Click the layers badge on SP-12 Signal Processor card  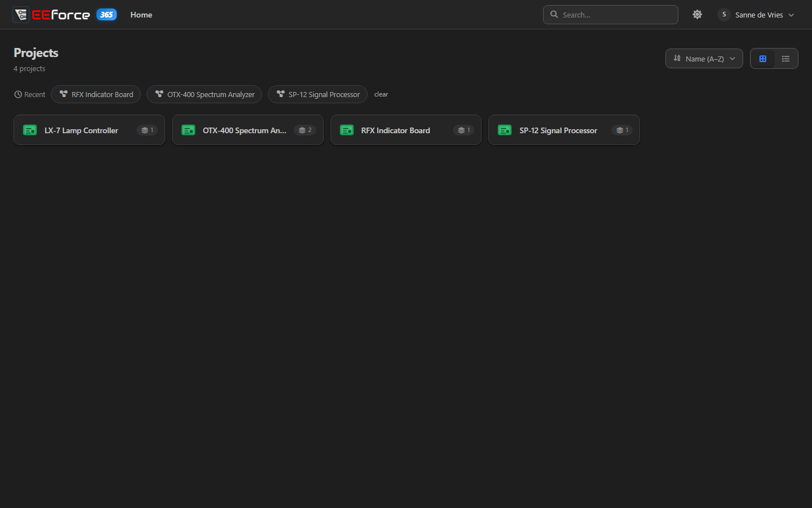622,130
